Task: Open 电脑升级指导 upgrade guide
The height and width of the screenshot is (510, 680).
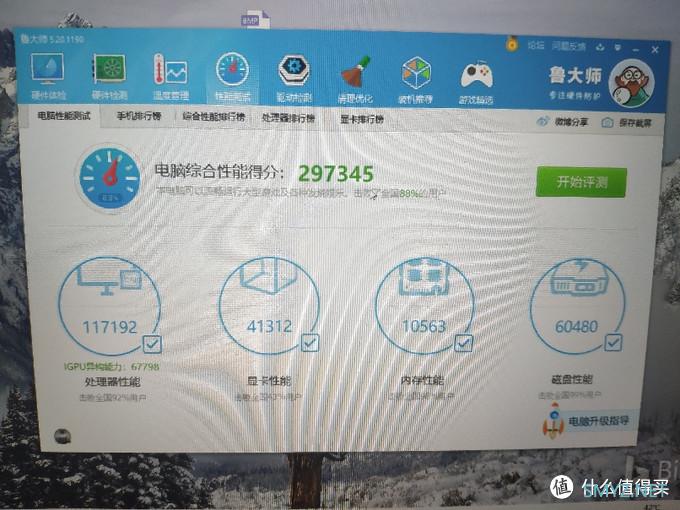Action: click(x=598, y=421)
